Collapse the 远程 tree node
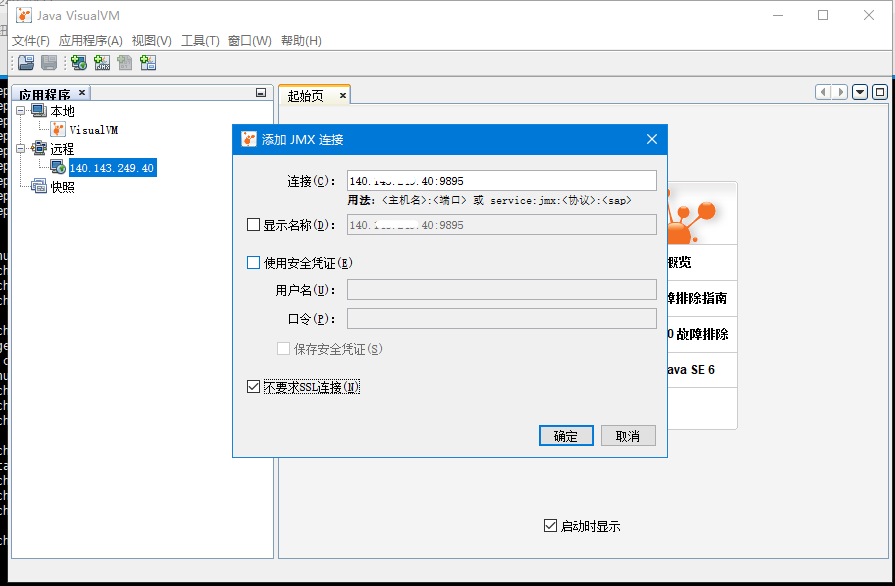The width and height of the screenshot is (895, 586). point(21,148)
